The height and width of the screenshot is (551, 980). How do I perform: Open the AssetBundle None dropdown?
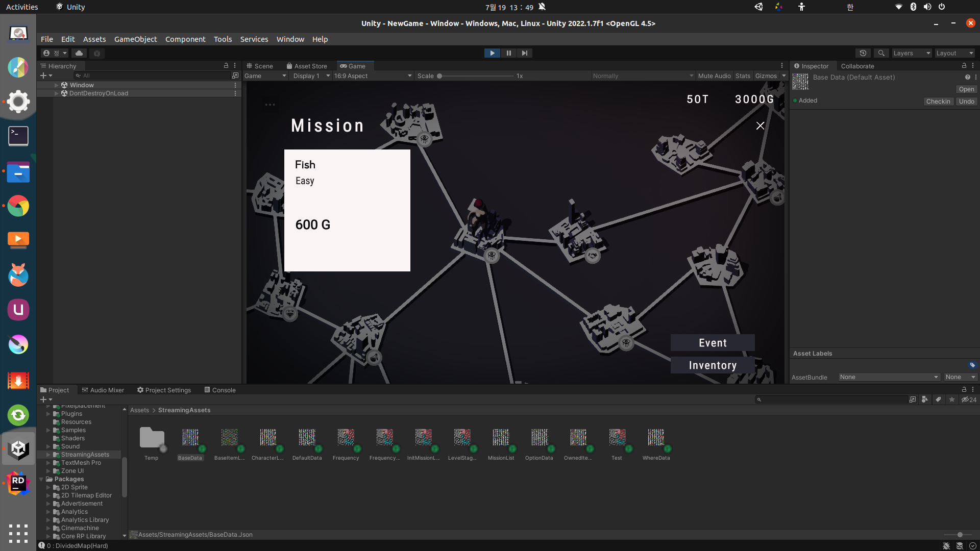tap(889, 377)
